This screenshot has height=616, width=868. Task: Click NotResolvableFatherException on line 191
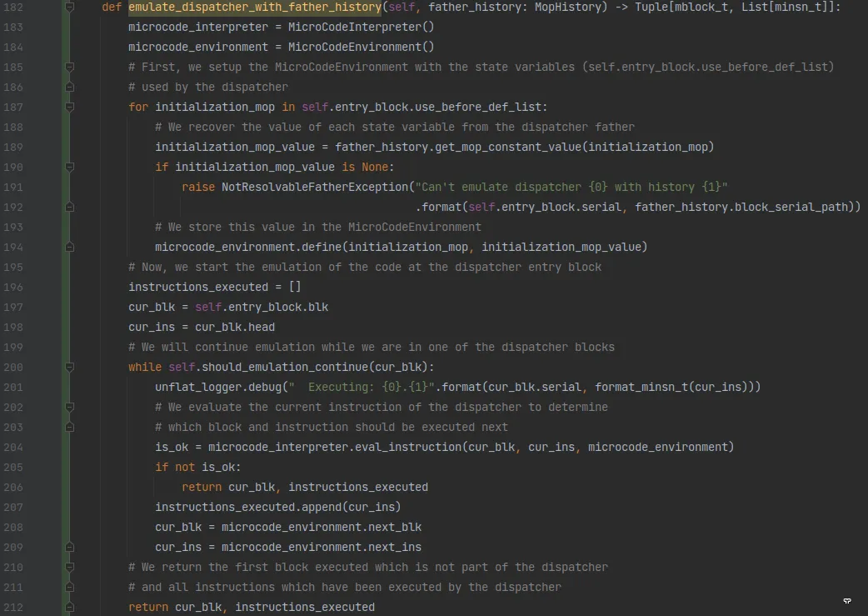(x=315, y=188)
